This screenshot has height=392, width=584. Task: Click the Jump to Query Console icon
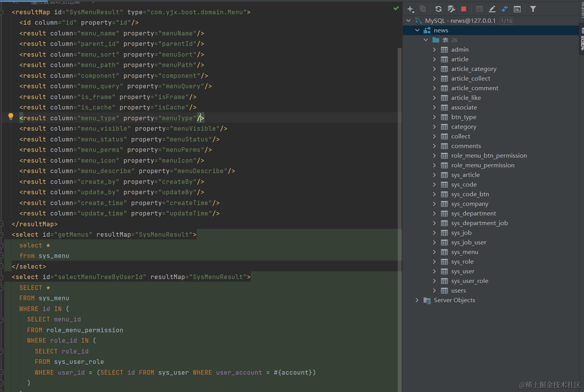tap(505, 9)
